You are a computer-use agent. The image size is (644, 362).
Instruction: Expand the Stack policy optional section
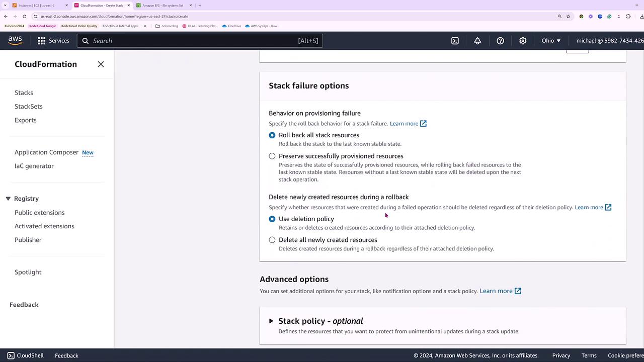click(271, 321)
